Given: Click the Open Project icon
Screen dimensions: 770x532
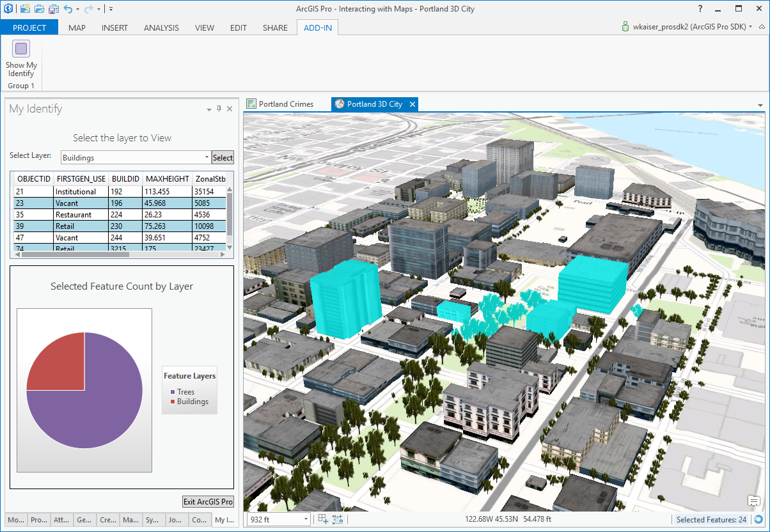Looking at the screenshot, I should click(40, 9).
